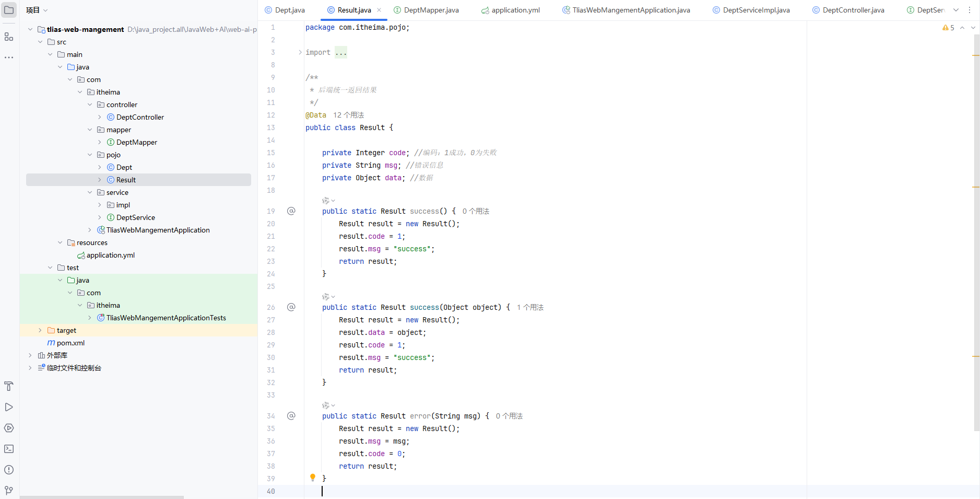The height and width of the screenshot is (499, 980).
Task: Click the 12 个用法 usages hint on Result class
Action: 349,115
